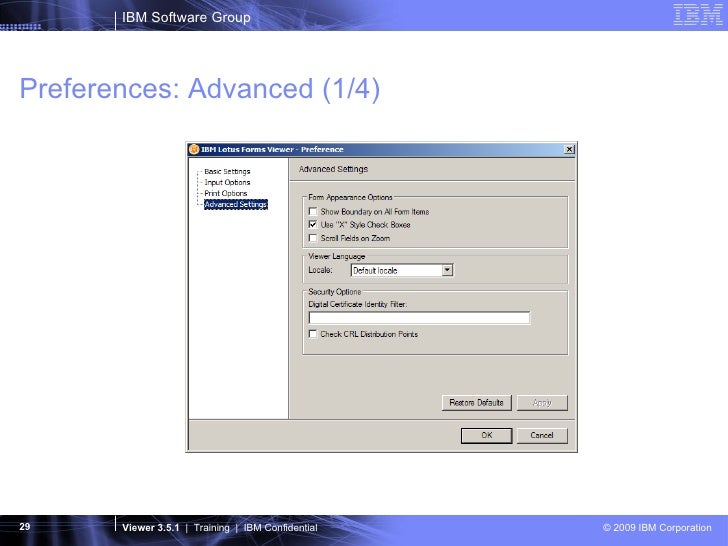Click the IBM logo on the slide header
This screenshot has height=546, width=728.
point(698,15)
